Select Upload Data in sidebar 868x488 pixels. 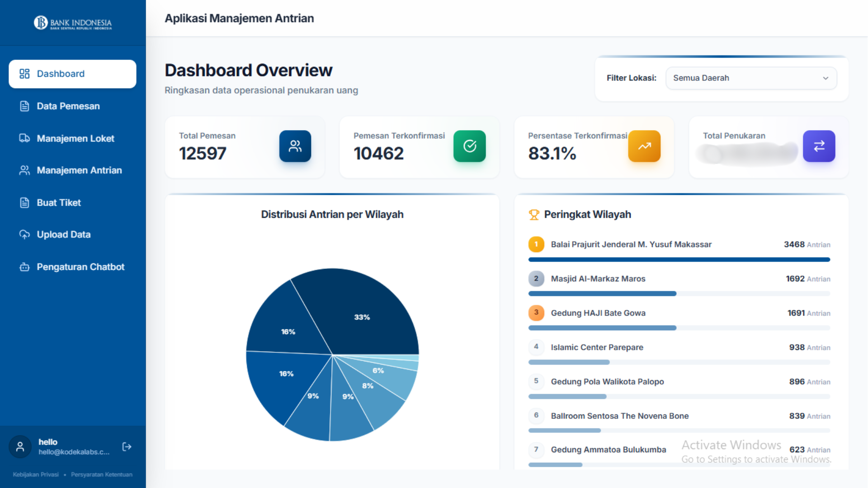[72, 235]
